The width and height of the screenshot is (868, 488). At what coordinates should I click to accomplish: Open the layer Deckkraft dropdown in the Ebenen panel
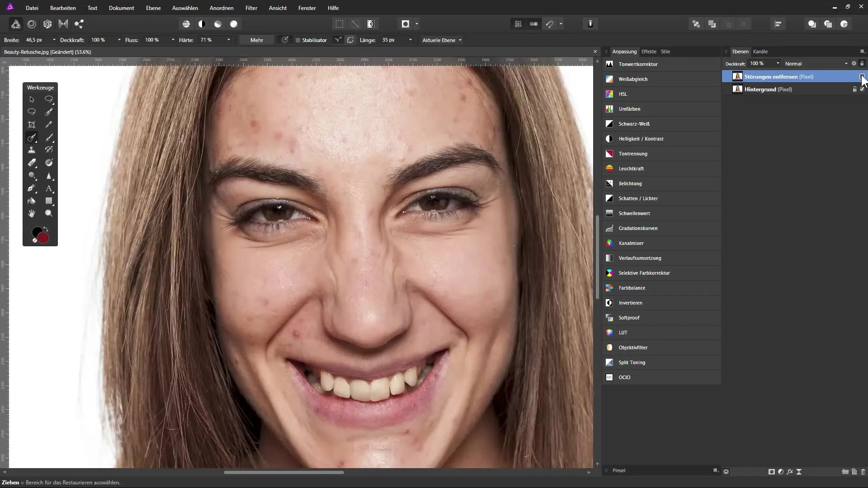[778, 64]
